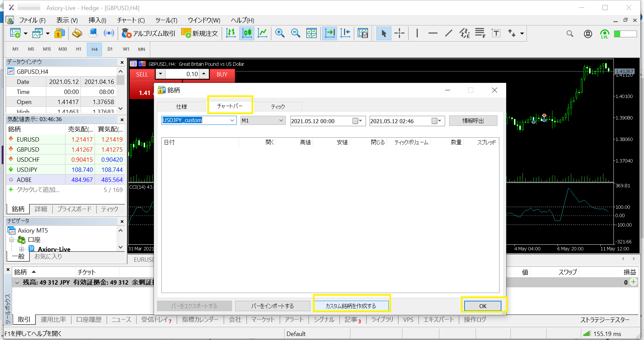Insert text label tool
644x340 pixels.
coord(496,33)
